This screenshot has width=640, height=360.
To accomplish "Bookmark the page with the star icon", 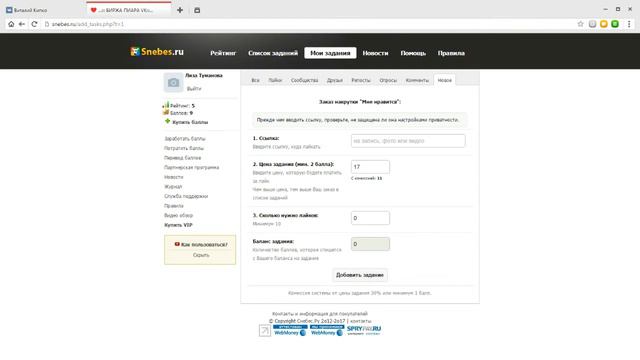I will coord(580,24).
